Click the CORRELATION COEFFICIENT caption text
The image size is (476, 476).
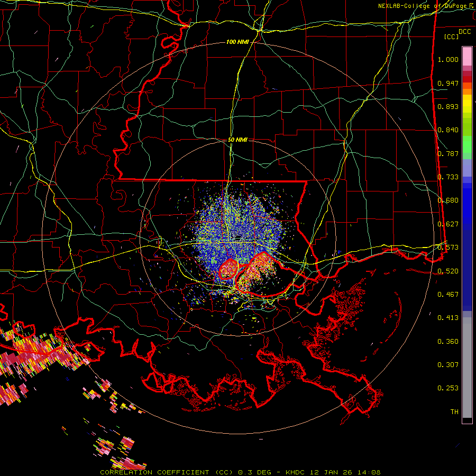coord(154,472)
